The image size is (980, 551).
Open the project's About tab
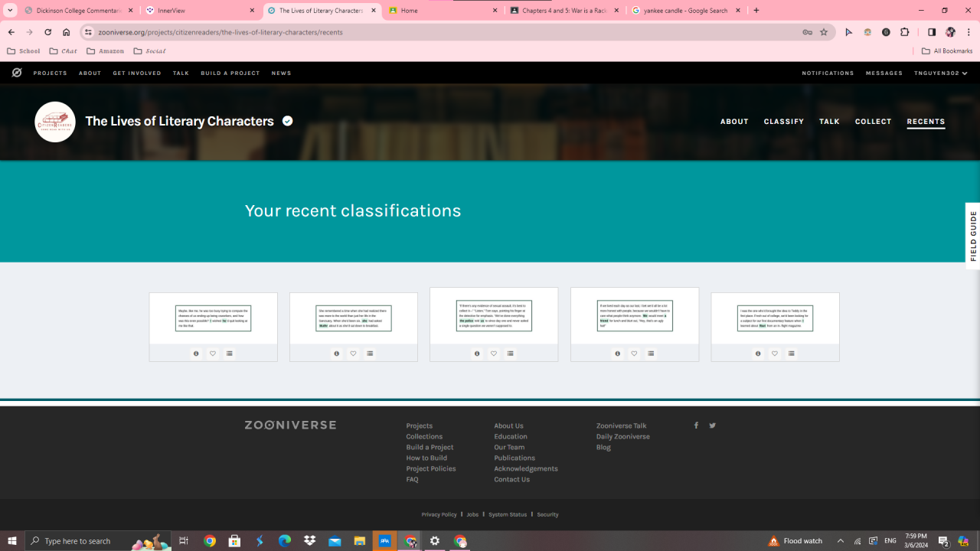[734, 122]
